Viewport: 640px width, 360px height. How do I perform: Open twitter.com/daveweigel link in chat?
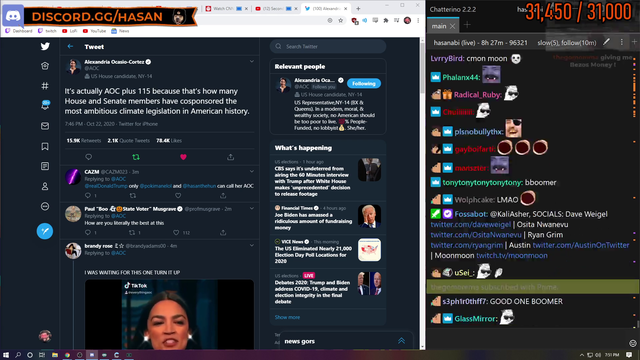pos(471,224)
